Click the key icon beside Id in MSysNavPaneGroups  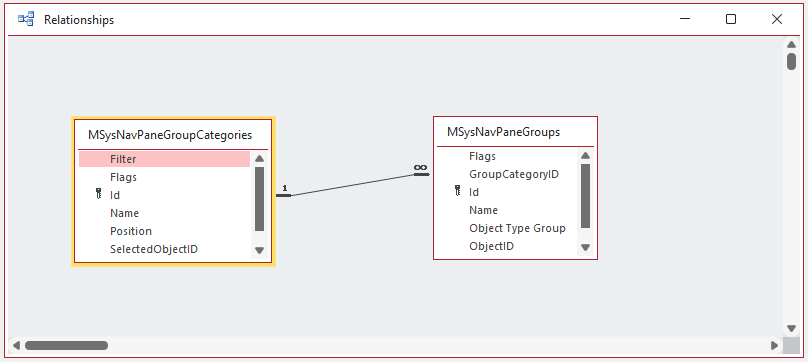click(458, 192)
